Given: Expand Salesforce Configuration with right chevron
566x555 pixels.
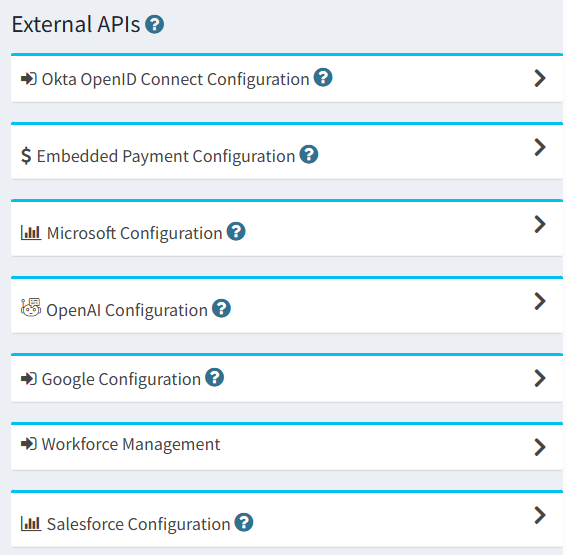Looking at the screenshot, I should (x=540, y=515).
